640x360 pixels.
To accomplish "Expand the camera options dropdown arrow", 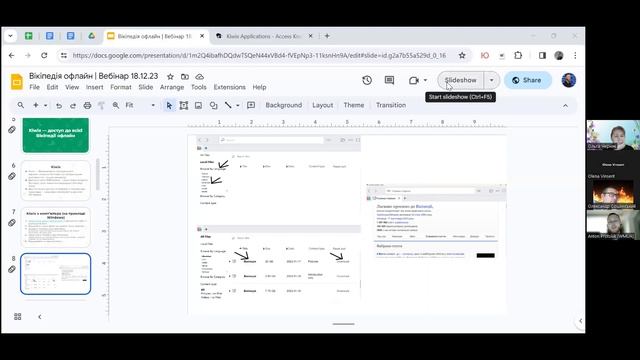I will [425, 80].
